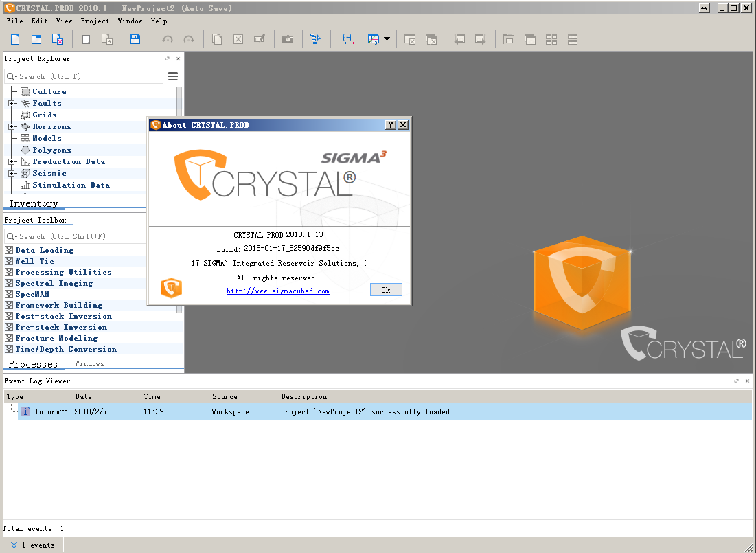756x553 pixels.
Task: Click the close window toolbar icon
Action: point(410,40)
